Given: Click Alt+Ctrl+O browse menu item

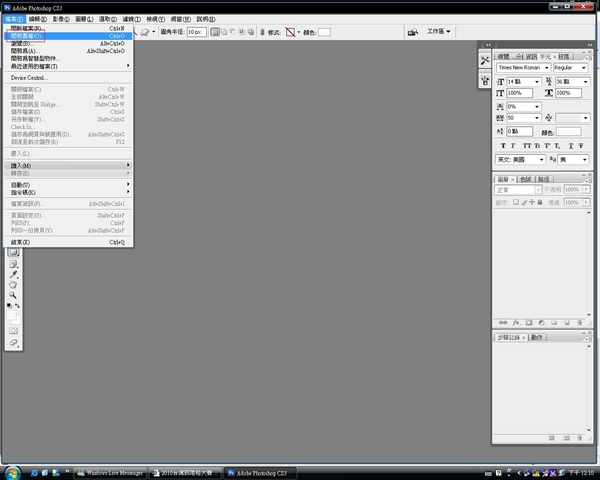Looking at the screenshot, I should 68,44.
